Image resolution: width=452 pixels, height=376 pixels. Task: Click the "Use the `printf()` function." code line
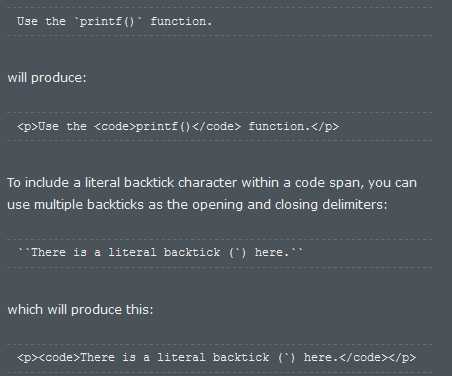(x=114, y=22)
